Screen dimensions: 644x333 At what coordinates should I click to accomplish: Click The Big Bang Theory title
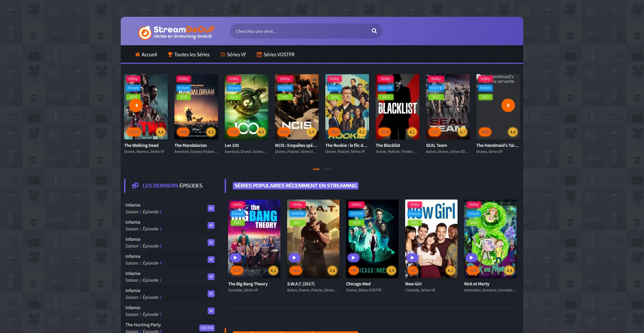click(248, 284)
